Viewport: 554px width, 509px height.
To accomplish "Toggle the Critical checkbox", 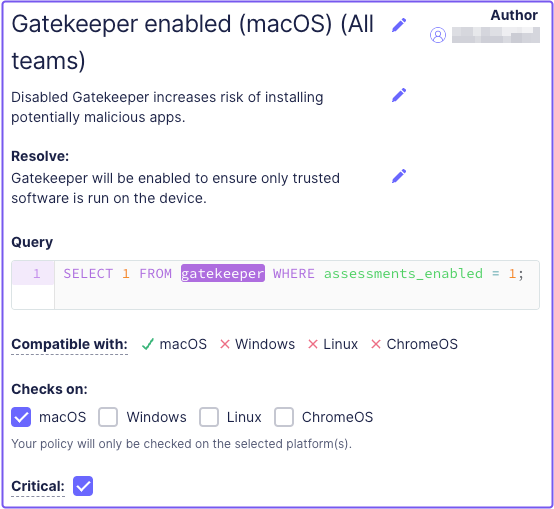I will pyautogui.click(x=83, y=486).
